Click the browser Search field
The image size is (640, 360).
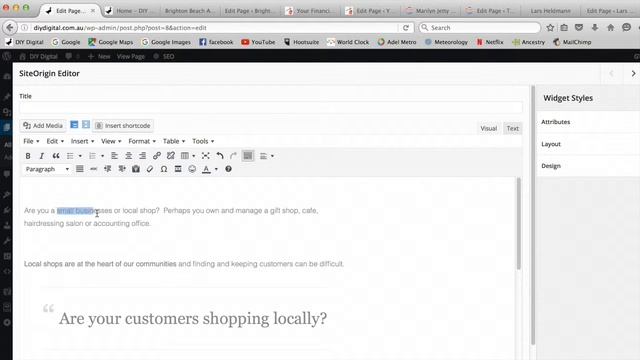coord(479,28)
